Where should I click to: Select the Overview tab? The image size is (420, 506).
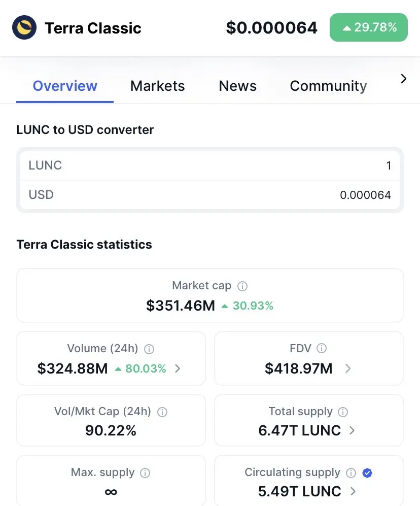click(65, 86)
